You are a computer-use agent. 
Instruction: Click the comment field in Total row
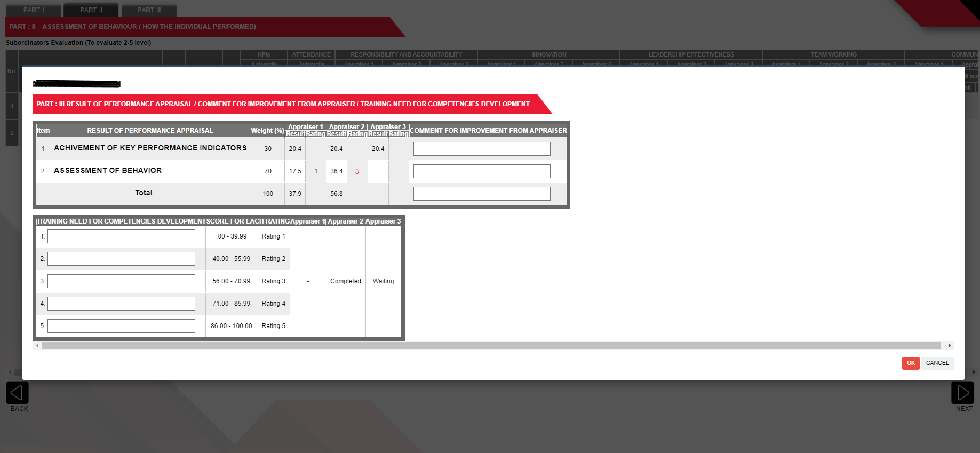[x=481, y=194]
